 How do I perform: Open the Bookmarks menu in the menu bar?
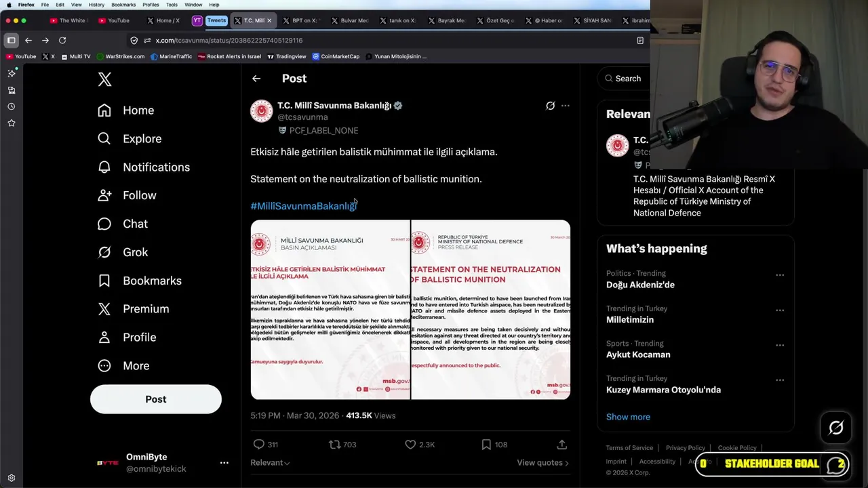[x=123, y=5]
